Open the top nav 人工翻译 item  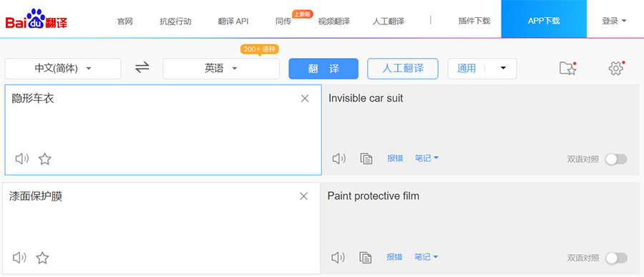(x=388, y=21)
